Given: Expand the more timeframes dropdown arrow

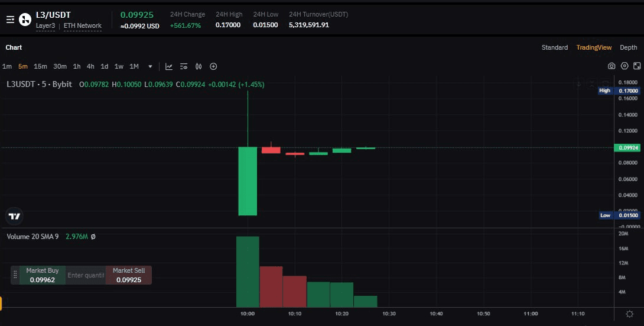Looking at the screenshot, I should (150, 66).
